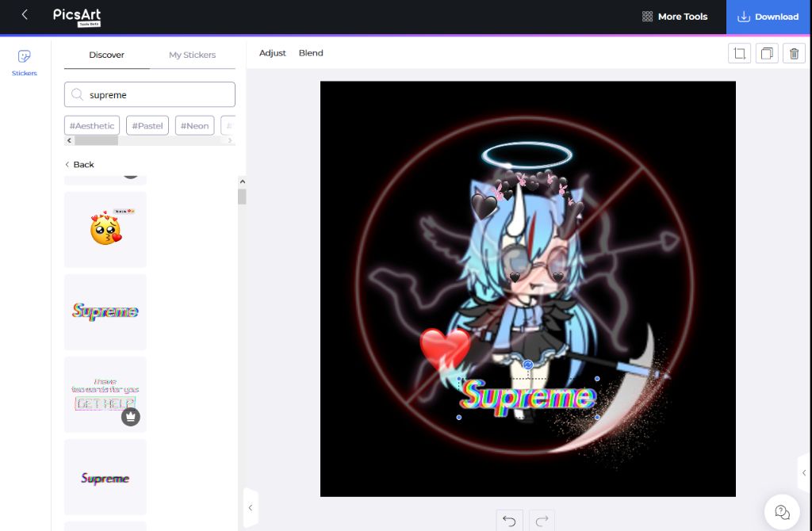This screenshot has height=531, width=812.
Task: Select the crop tool icon
Action: click(740, 53)
